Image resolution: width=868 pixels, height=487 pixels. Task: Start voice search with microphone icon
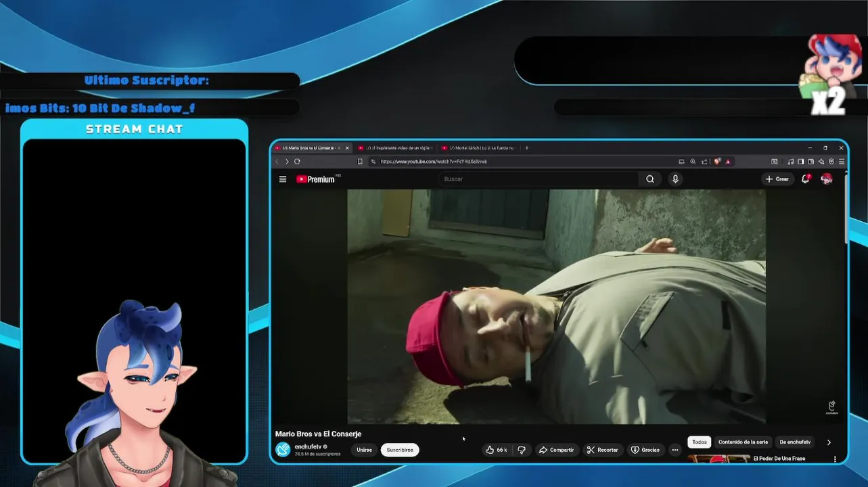(675, 179)
